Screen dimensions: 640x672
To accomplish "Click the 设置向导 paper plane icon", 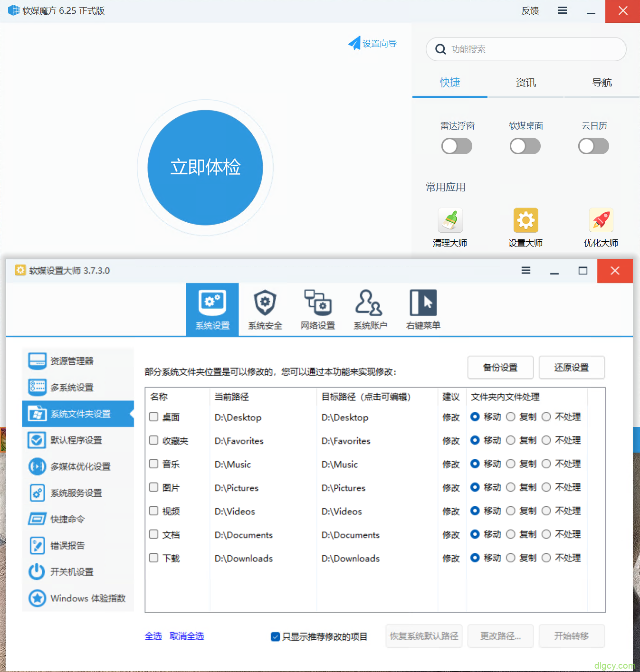I will (x=354, y=44).
